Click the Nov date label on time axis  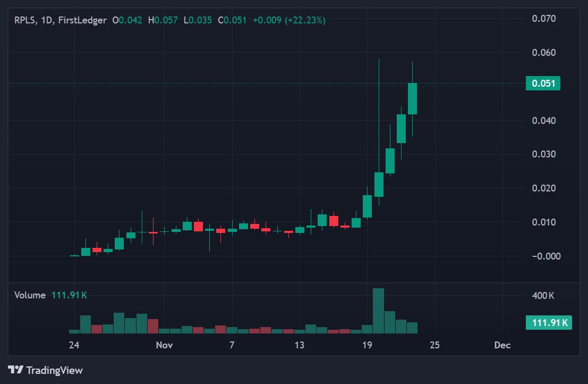coord(164,345)
